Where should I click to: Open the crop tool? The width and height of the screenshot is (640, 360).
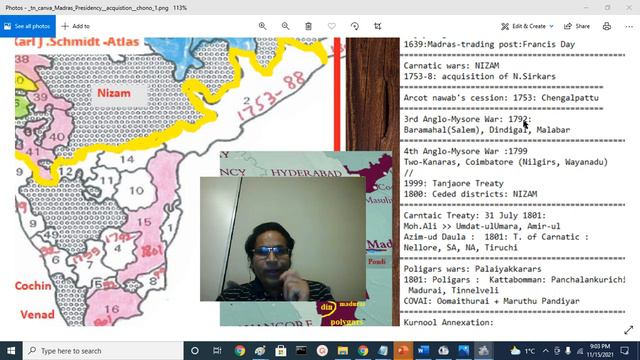coord(378,26)
